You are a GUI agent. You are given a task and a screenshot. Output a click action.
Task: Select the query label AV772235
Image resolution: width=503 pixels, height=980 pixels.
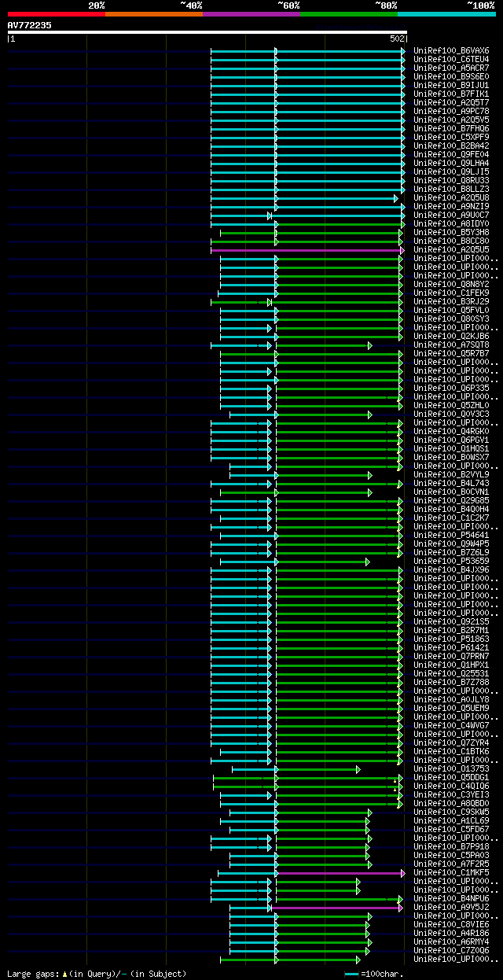[30, 25]
